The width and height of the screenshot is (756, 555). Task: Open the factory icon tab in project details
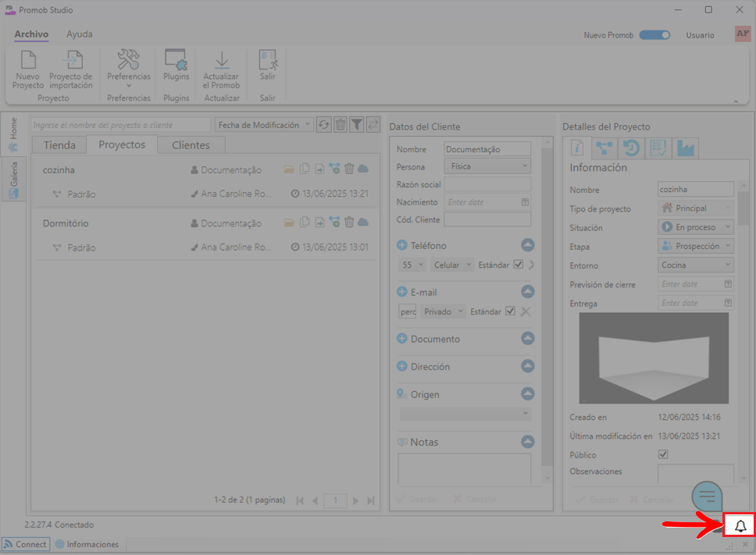[x=685, y=148]
